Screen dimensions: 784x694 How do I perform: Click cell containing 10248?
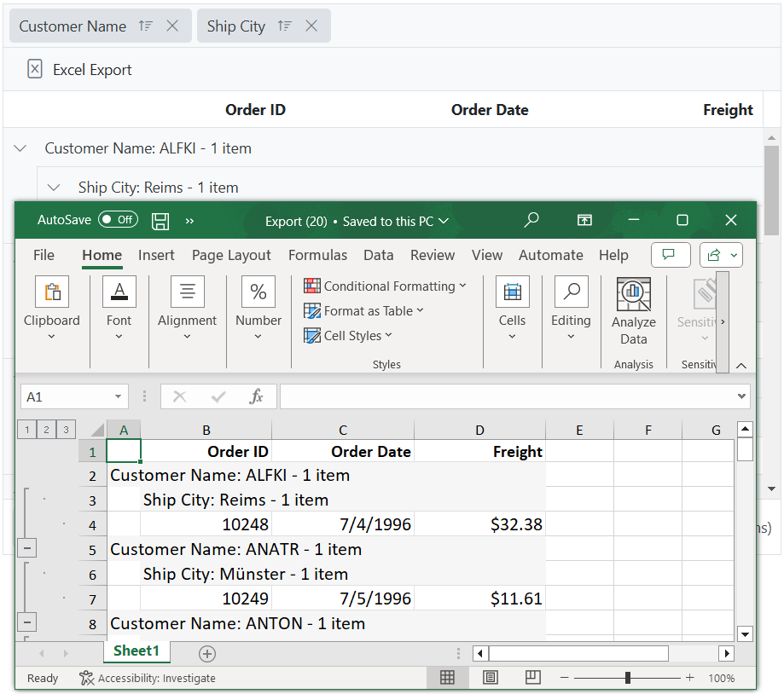pos(206,524)
